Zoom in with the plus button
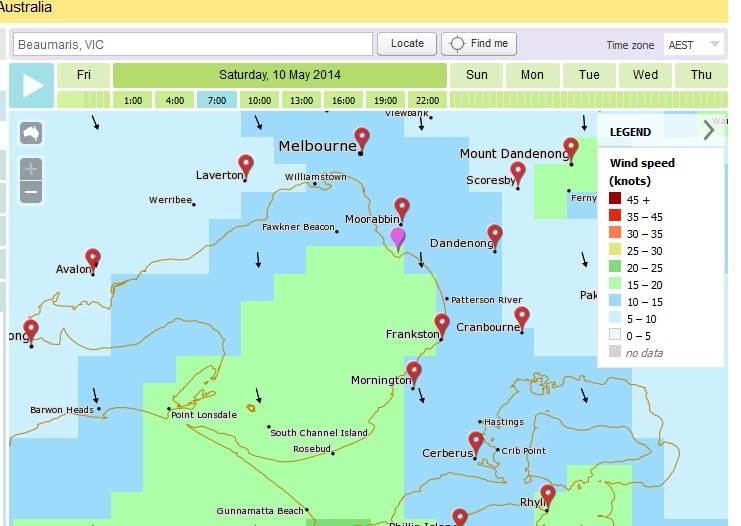The image size is (741, 526). 31,168
